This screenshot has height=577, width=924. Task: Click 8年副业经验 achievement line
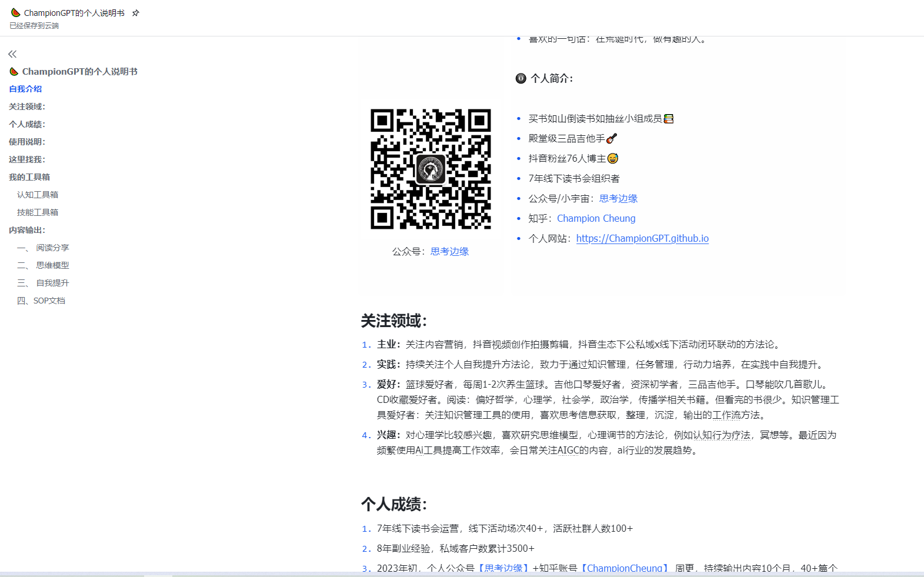(455, 548)
